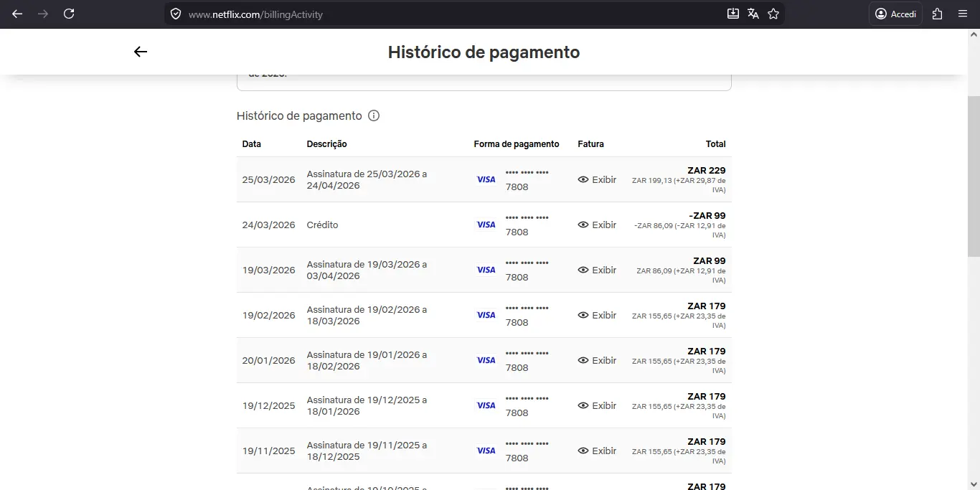Click the Visa logo in the 25/03/2026 row
The height and width of the screenshot is (490, 980).
click(486, 179)
